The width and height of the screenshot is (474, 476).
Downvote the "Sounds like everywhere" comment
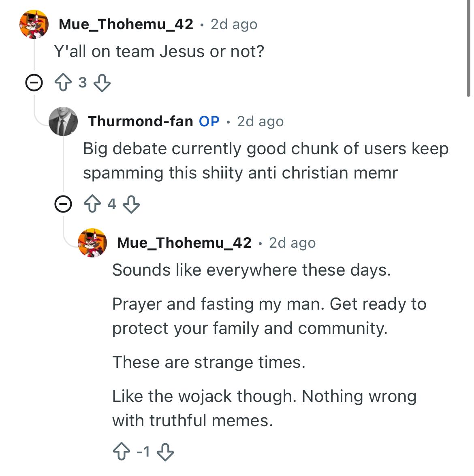[x=165, y=451]
